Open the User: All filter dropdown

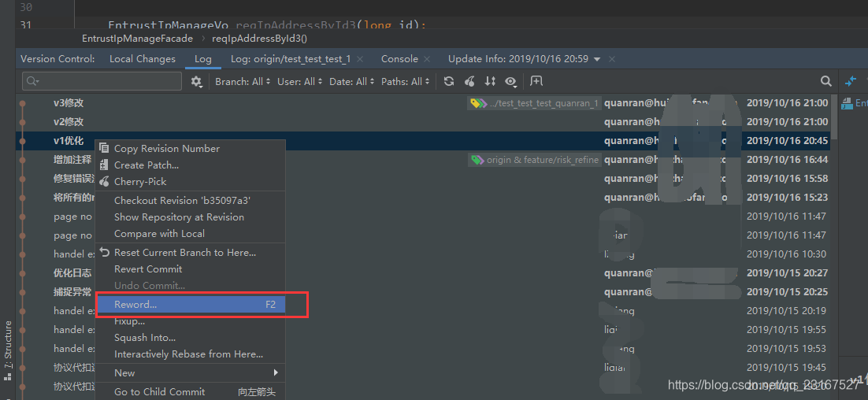click(x=299, y=81)
